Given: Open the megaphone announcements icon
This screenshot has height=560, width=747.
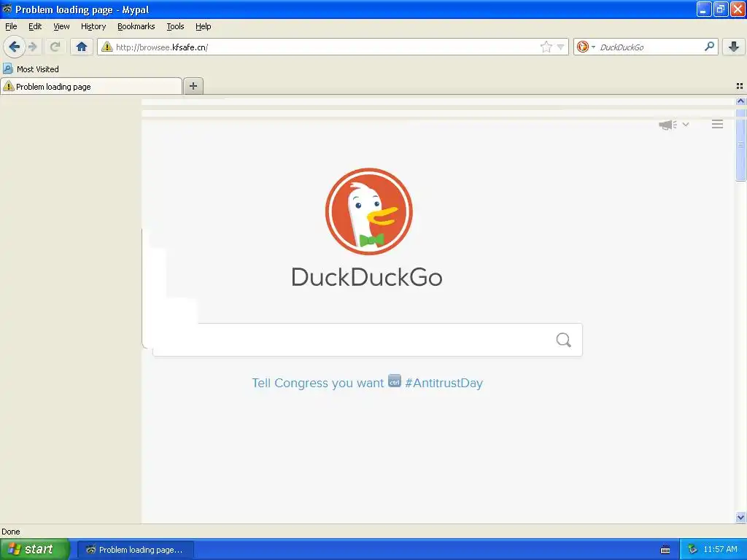Looking at the screenshot, I should tap(668, 125).
